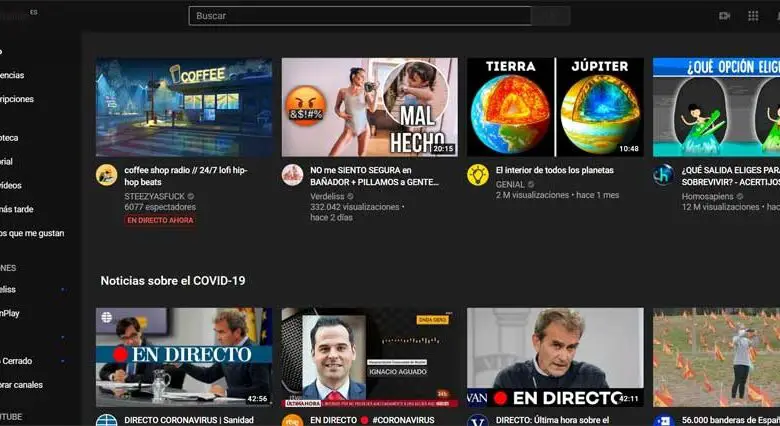Select the 'eliss' subscription in sidebar
780x426 pixels.
[x=8, y=289]
